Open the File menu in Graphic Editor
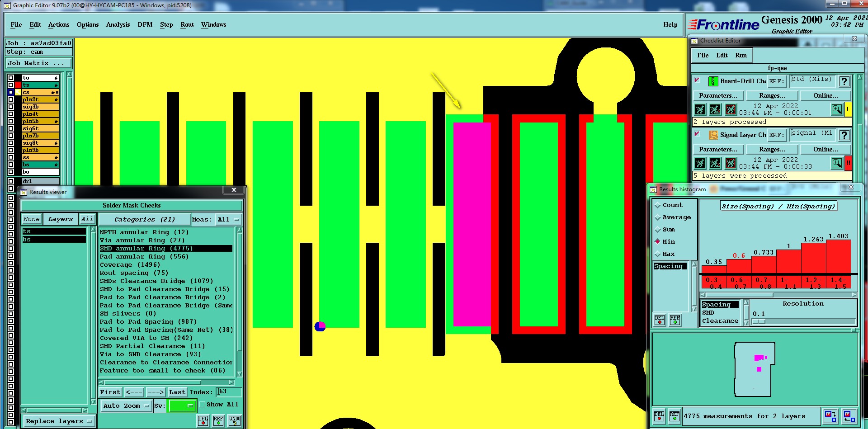Viewport: 868px width, 429px height. (16, 25)
